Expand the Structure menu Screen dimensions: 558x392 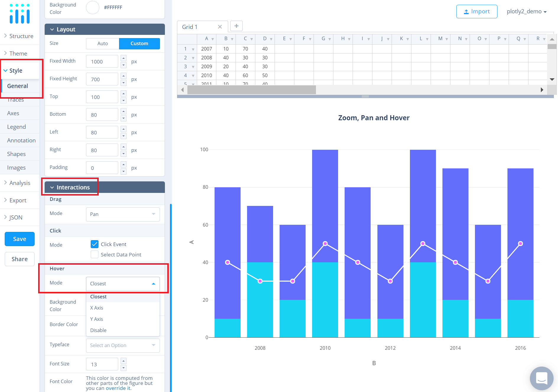(20, 36)
